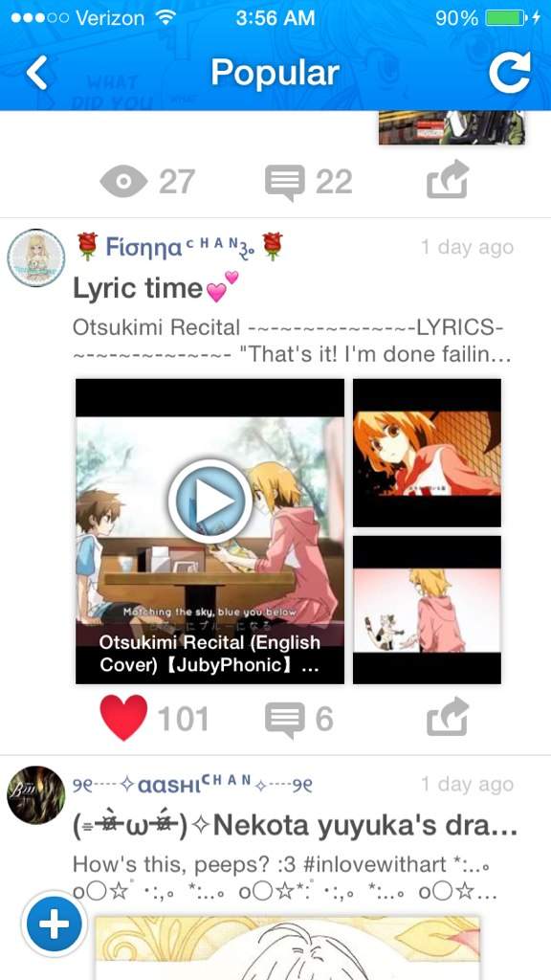Image resolution: width=551 pixels, height=980 pixels.
Task: Refresh the Popular feed
Action: coord(510,73)
